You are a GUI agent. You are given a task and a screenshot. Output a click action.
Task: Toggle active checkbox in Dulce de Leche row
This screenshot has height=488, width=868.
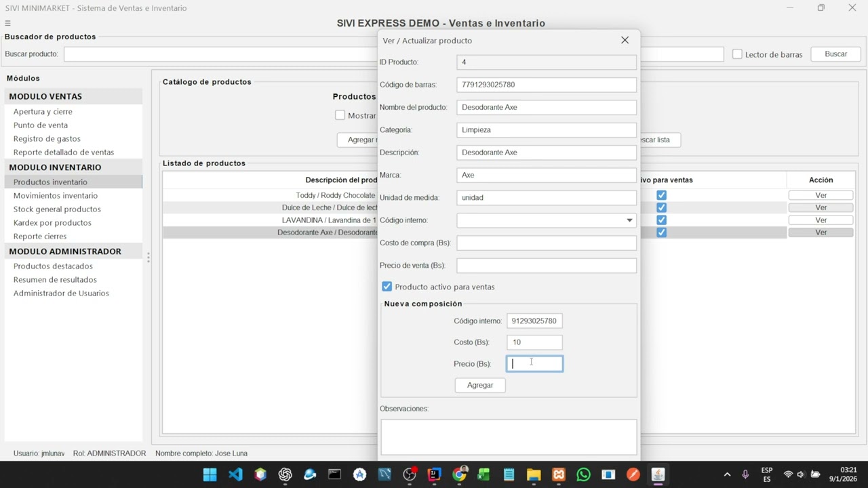661,207
